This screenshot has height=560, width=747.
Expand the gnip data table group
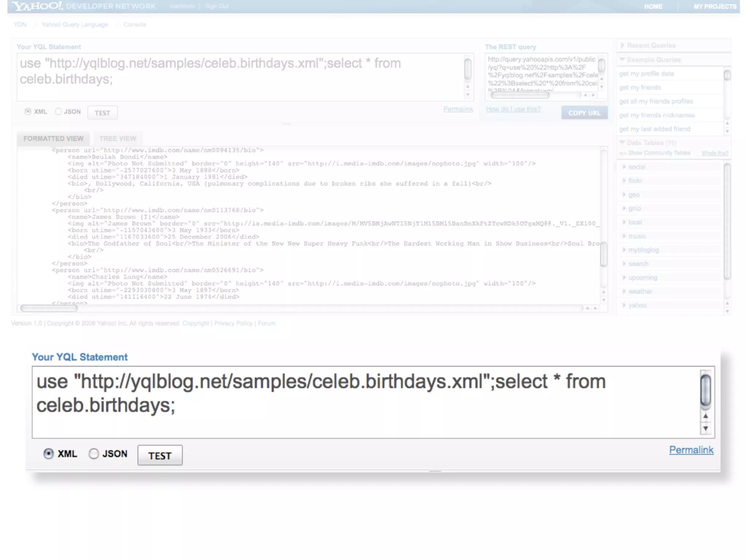[632, 208]
